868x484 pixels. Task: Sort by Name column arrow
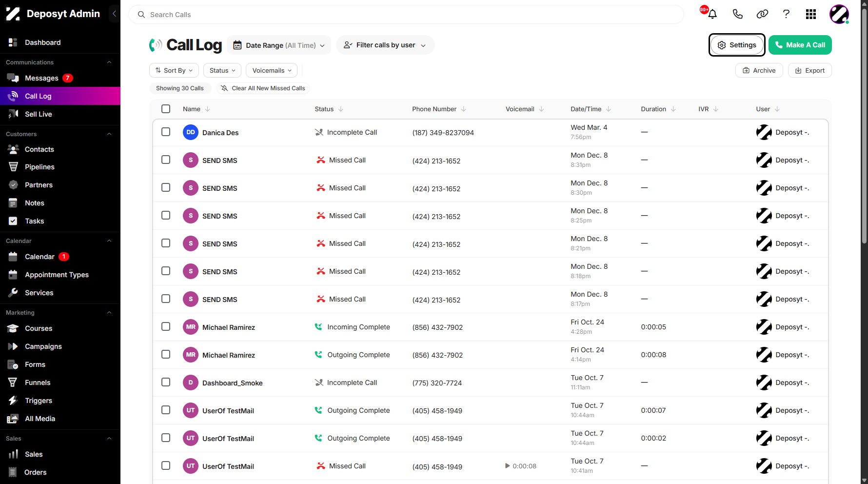pyautogui.click(x=208, y=109)
